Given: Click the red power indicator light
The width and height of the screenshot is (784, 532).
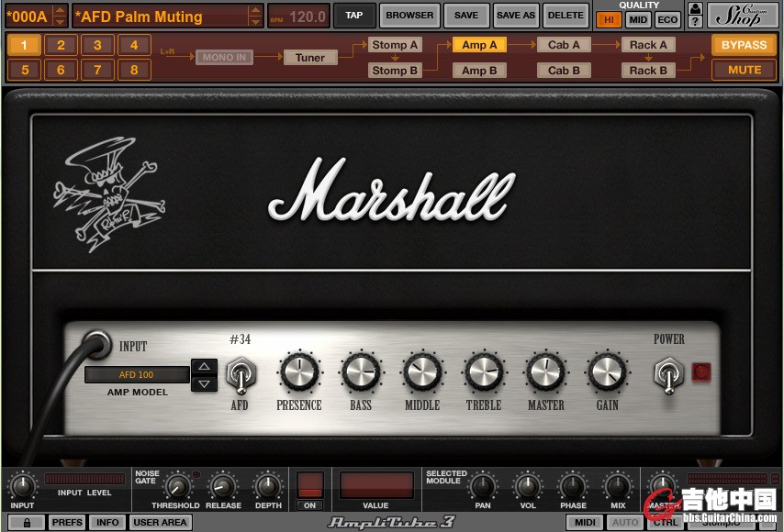Looking at the screenshot, I should coord(701,372).
